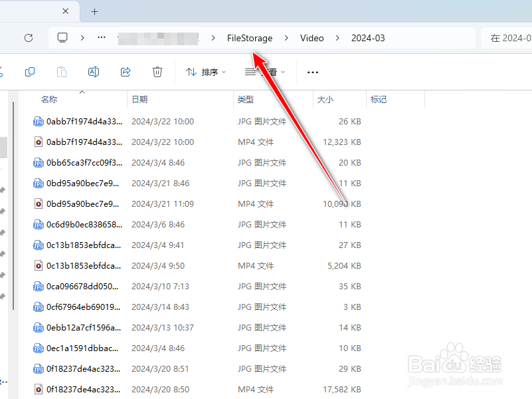Go to Video folder in the breadcrumb
The width and height of the screenshot is (532, 399).
[311, 38]
